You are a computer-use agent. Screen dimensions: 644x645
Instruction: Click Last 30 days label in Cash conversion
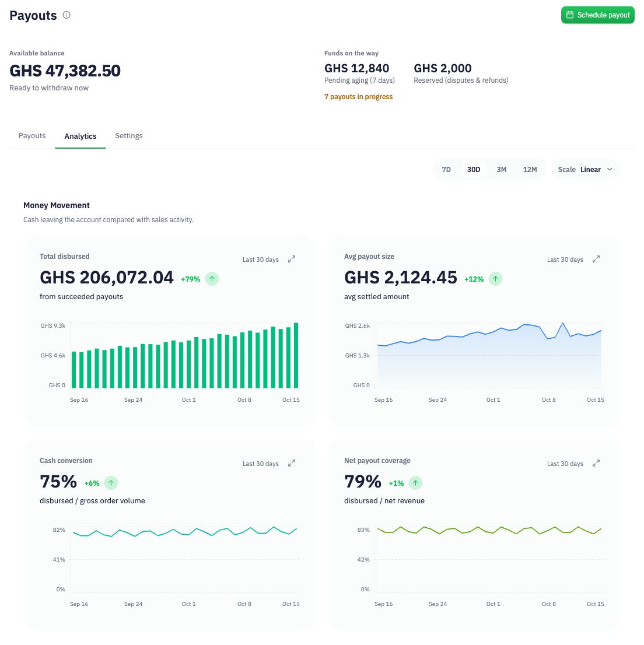coord(261,464)
